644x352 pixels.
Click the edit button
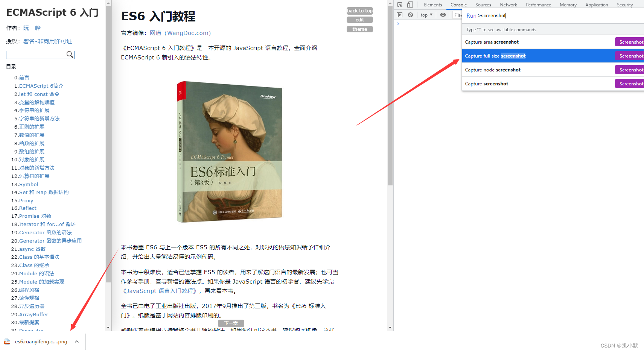pos(360,20)
